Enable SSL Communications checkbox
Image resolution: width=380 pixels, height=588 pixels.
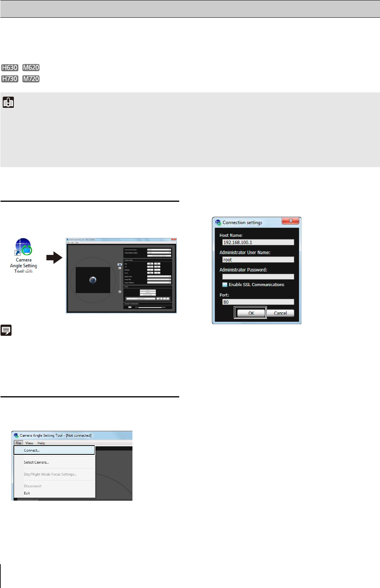[225, 285]
